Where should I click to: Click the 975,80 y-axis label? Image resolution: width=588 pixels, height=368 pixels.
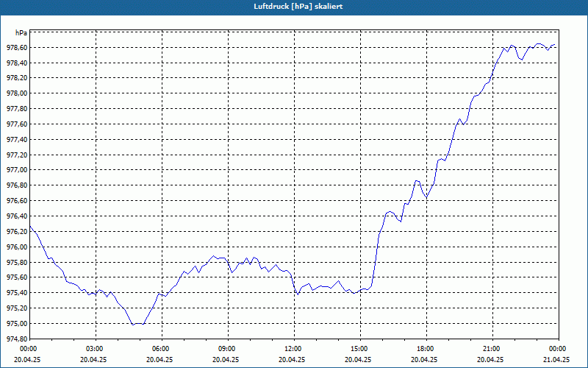[17, 263]
